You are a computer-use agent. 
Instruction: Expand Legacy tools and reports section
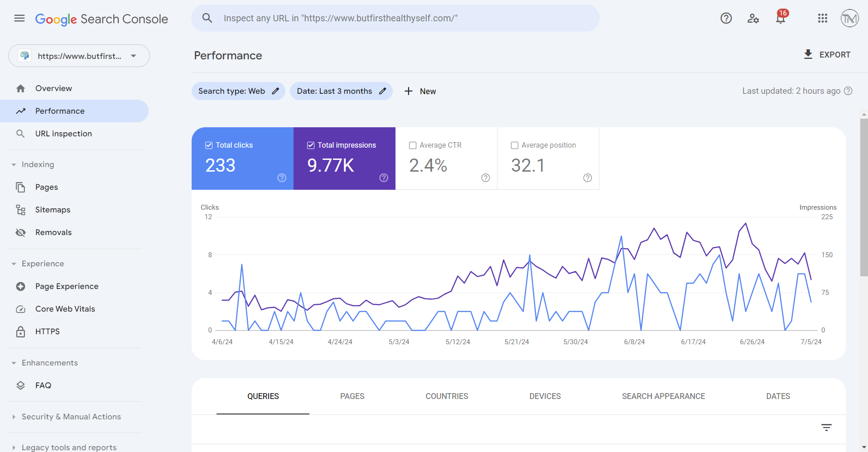click(14, 447)
